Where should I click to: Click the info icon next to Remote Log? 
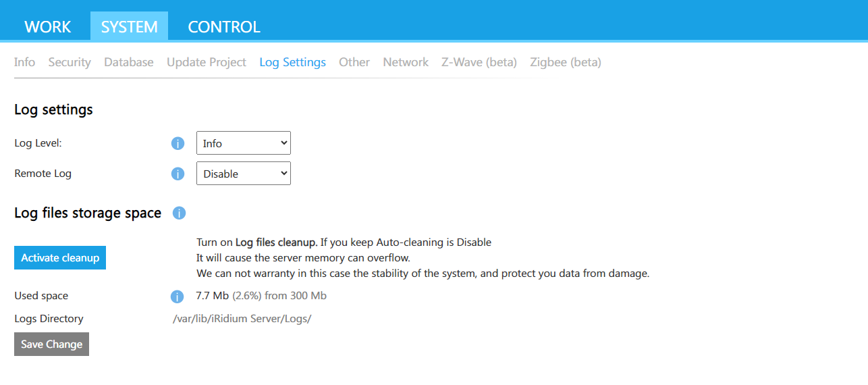tap(178, 174)
